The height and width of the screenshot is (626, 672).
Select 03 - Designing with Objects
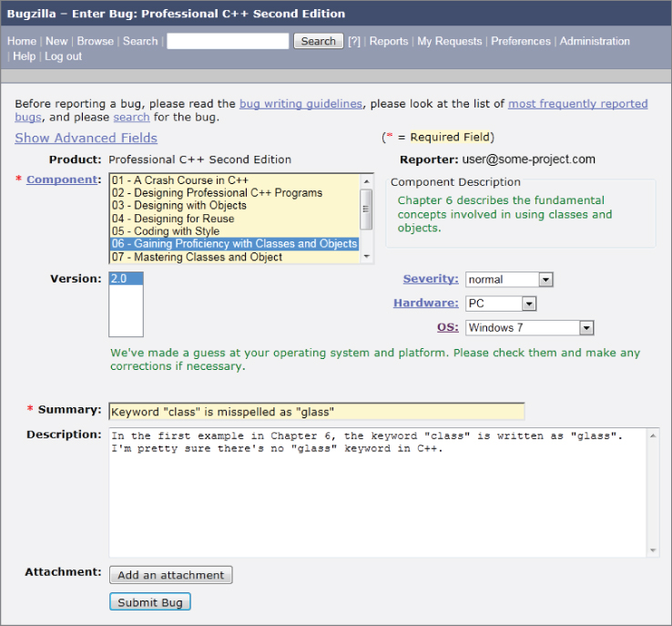point(234,205)
